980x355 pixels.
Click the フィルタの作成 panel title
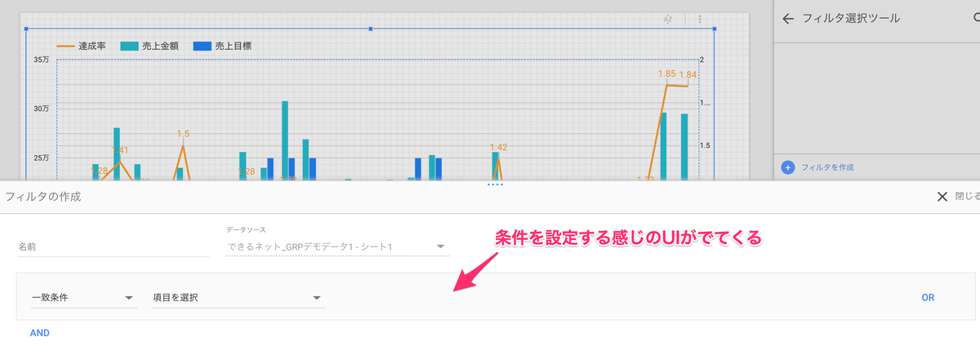click(42, 197)
